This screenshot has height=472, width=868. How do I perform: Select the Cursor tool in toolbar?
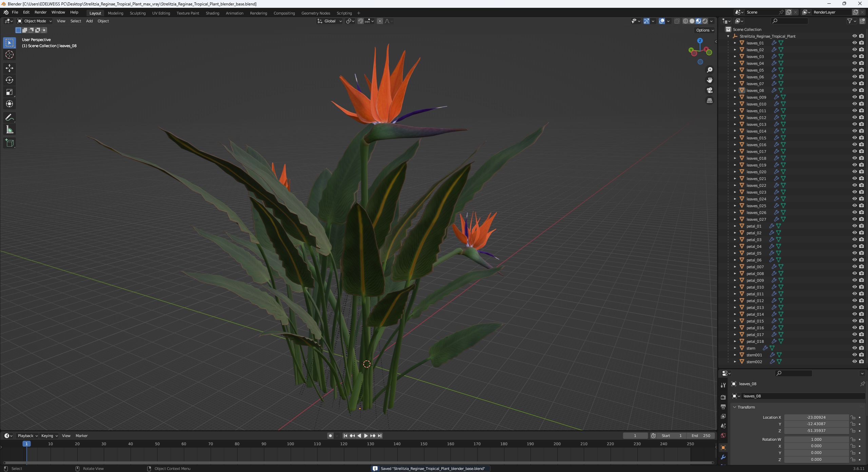tap(9, 55)
